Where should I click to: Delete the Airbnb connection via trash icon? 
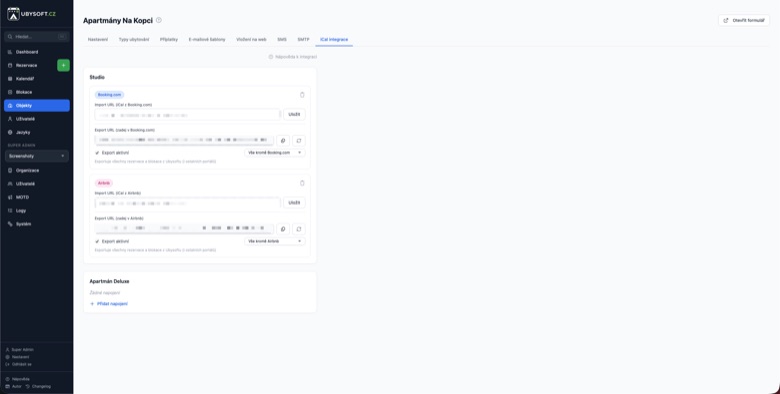(x=302, y=183)
